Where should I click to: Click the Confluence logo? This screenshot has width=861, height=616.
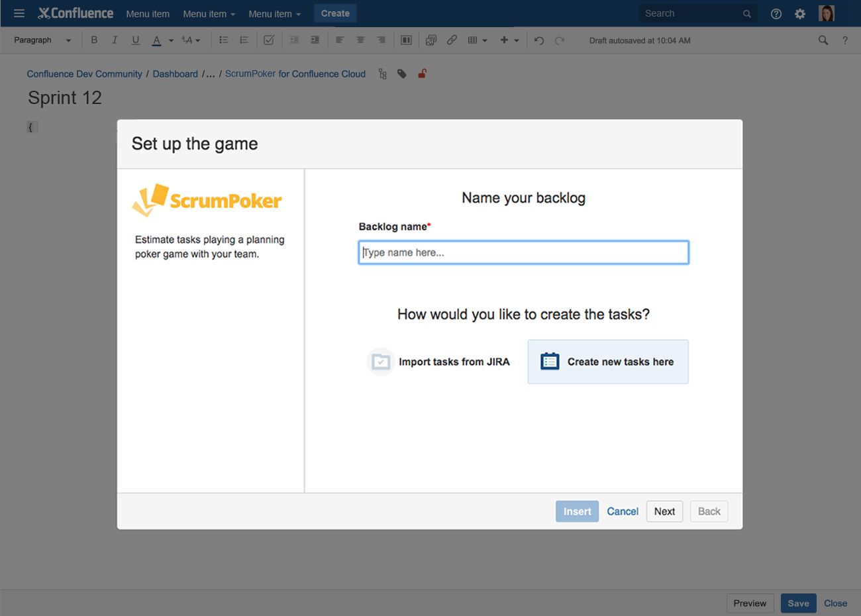coord(76,13)
